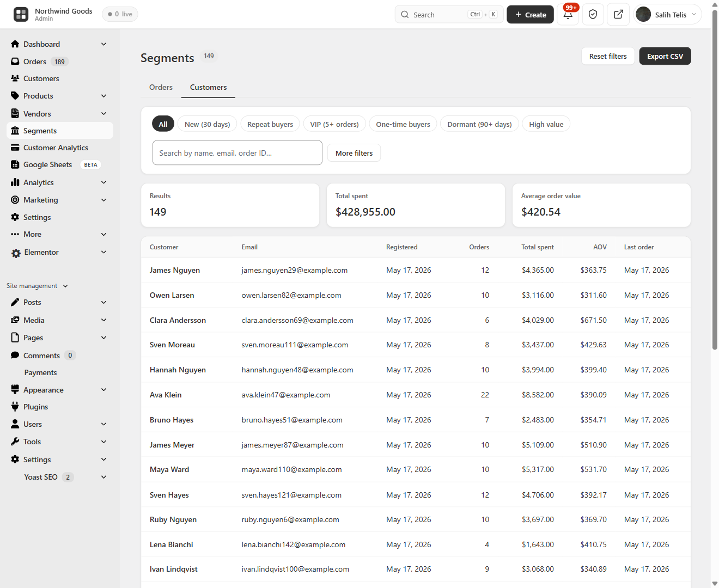Expand the Marketing submenu chevron
This screenshot has height=588, width=719.
(103, 200)
